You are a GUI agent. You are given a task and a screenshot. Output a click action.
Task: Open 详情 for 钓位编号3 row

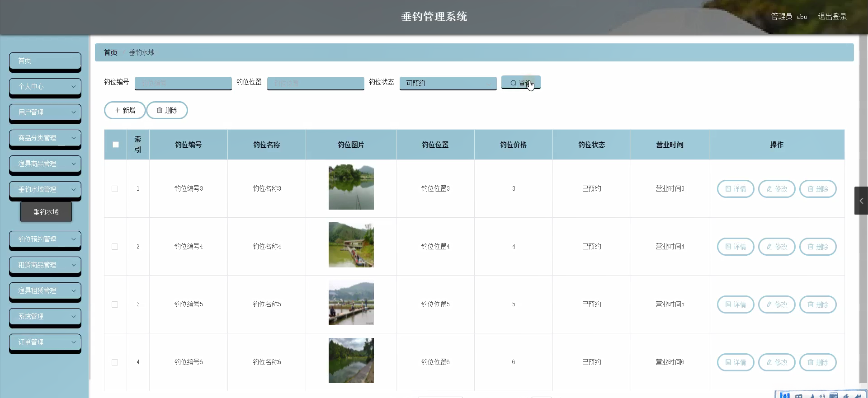736,189
